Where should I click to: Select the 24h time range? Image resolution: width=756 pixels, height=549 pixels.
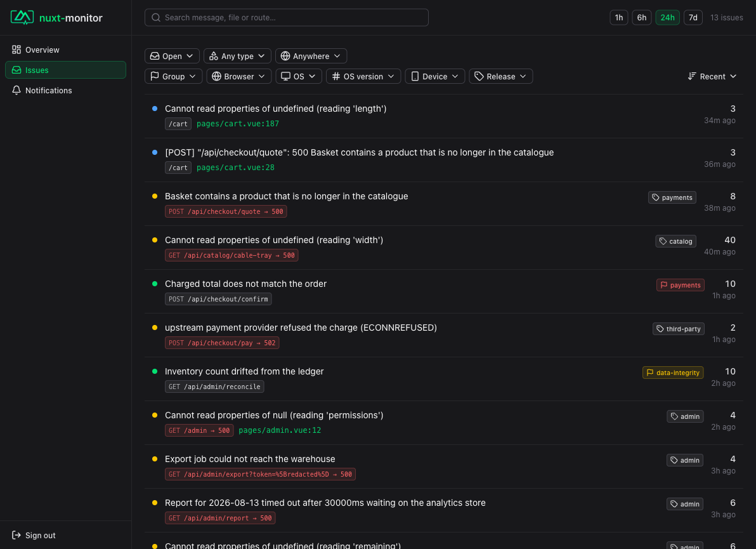667,17
